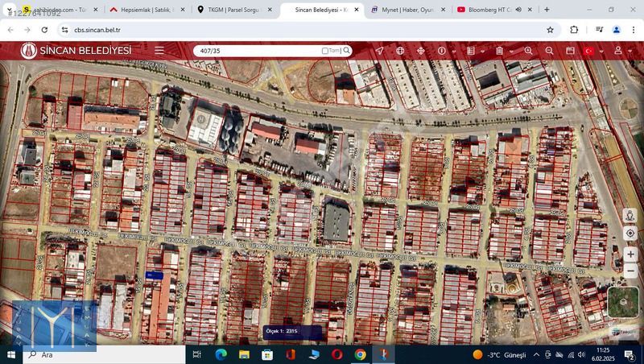Viewport: 644px width, 364px height.
Task: Click the search magnifier icon in parcel search box
Action: 347,50
